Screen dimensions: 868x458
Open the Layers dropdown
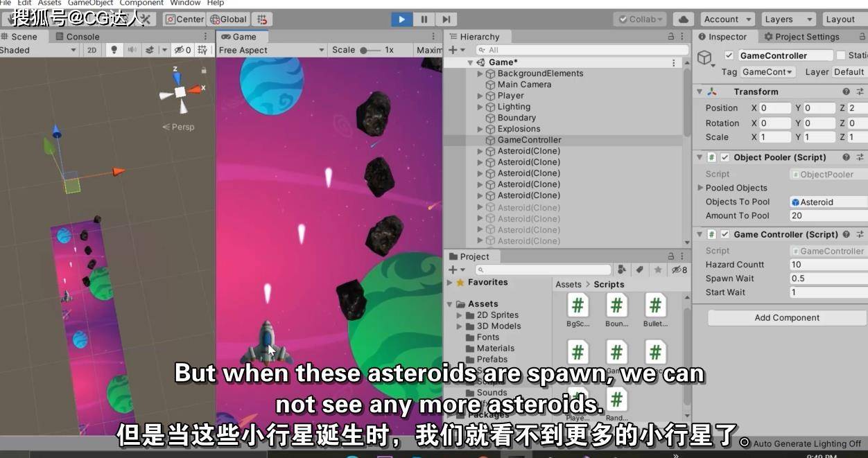click(788, 19)
